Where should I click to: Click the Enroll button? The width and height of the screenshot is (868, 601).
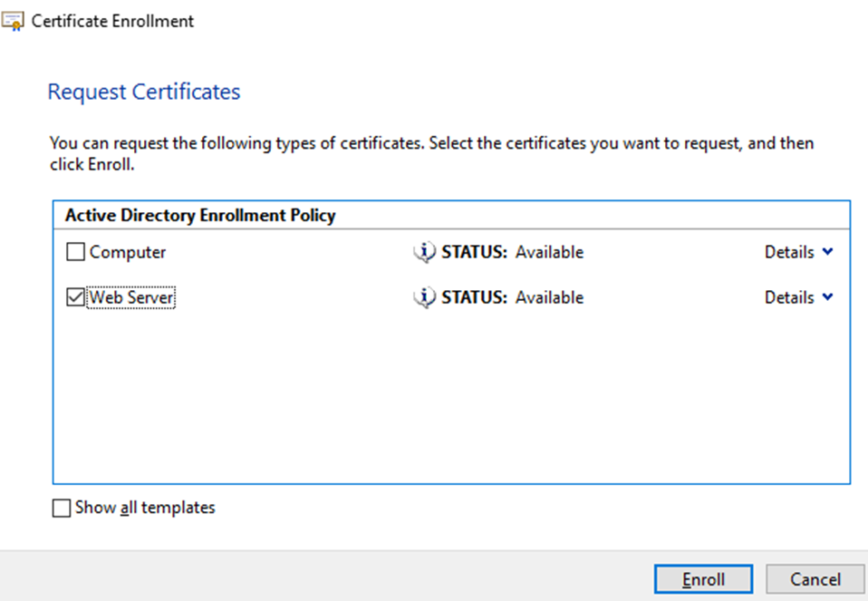[x=703, y=579]
